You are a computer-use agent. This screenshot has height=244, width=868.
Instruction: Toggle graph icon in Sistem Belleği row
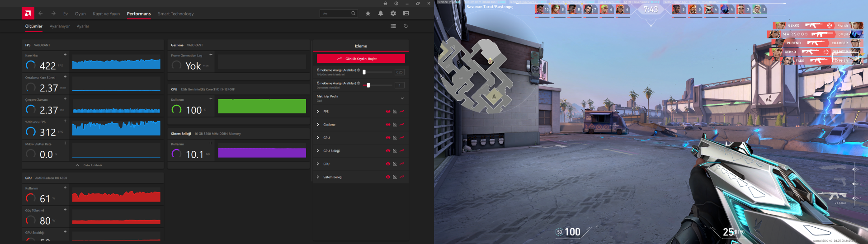(x=402, y=177)
